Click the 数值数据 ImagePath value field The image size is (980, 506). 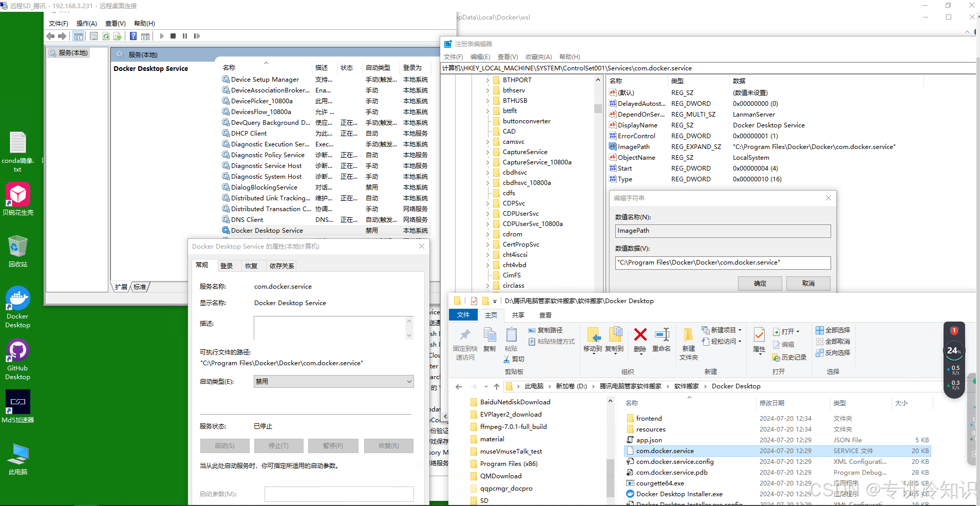coord(723,263)
